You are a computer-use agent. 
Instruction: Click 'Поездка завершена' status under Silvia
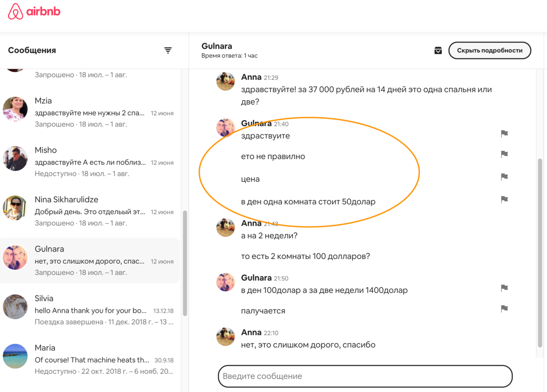point(69,322)
